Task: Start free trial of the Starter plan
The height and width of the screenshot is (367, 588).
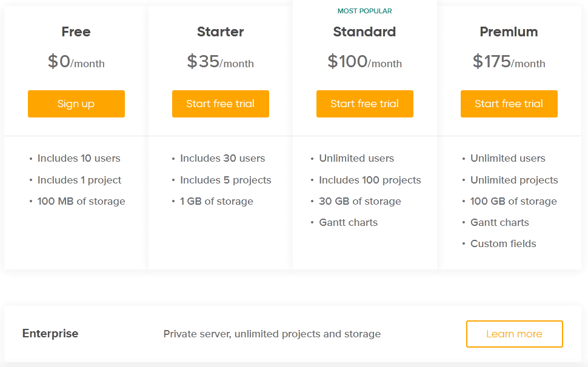Action: pyautogui.click(x=220, y=104)
